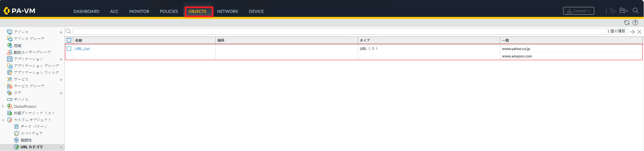The height and width of the screenshot is (151, 644).
Task: Click the clear filter X icon
Action: click(639, 32)
